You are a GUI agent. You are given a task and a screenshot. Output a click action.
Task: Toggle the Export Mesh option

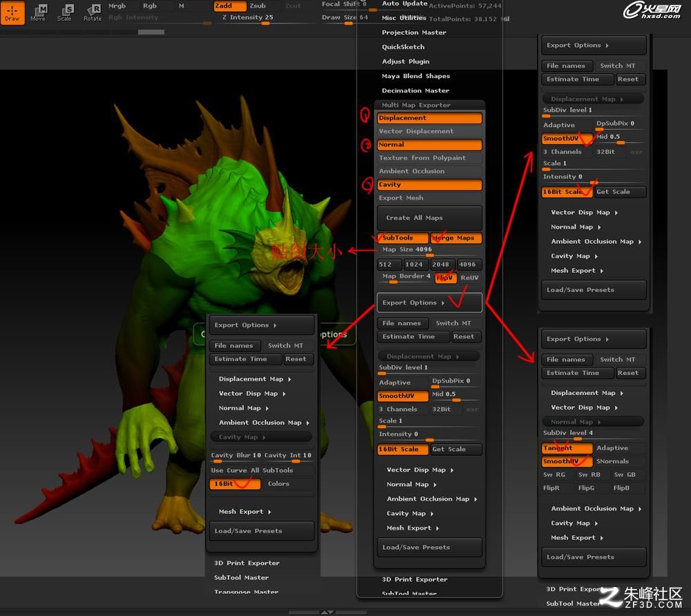[x=430, y=198]
